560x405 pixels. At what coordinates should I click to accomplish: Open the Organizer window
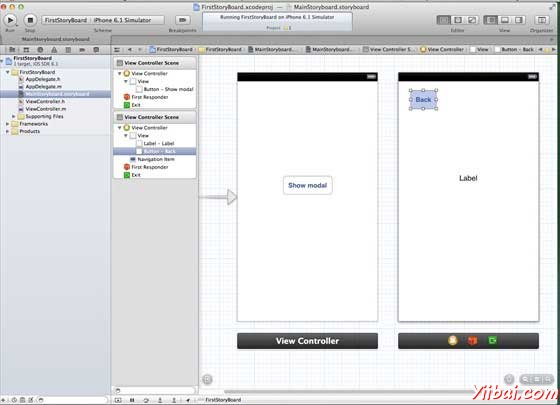[541, 20]
